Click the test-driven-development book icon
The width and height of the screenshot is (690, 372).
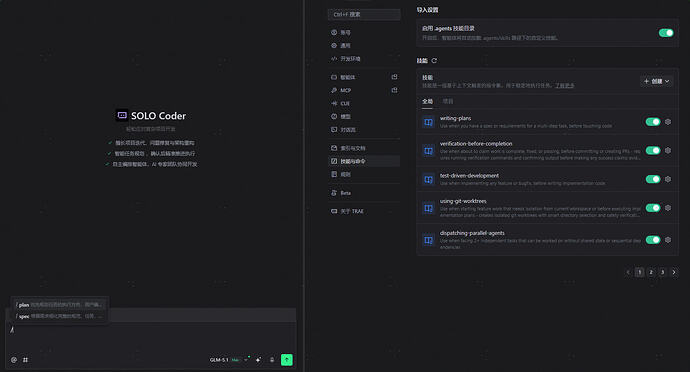pyautogui.click(x=428, y=179)
